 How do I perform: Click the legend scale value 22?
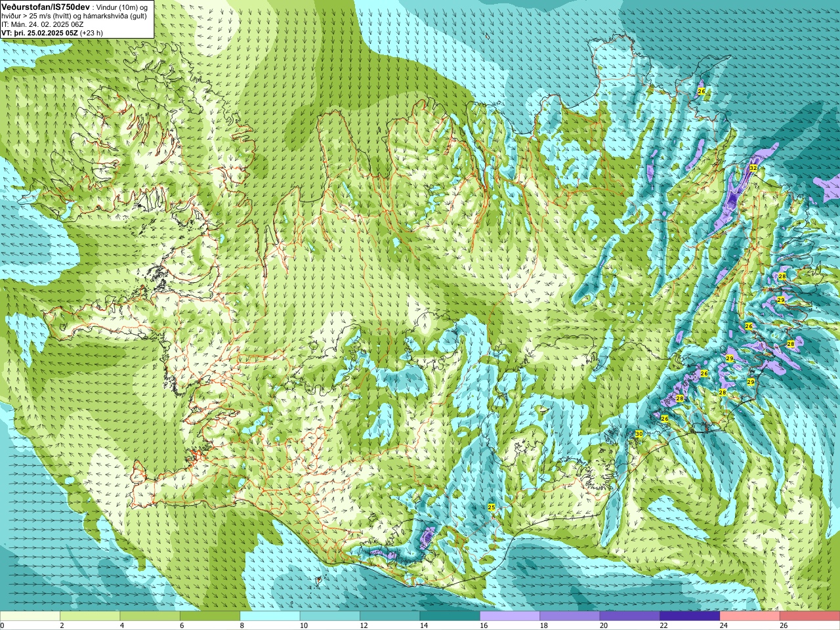tap(664, 625)
